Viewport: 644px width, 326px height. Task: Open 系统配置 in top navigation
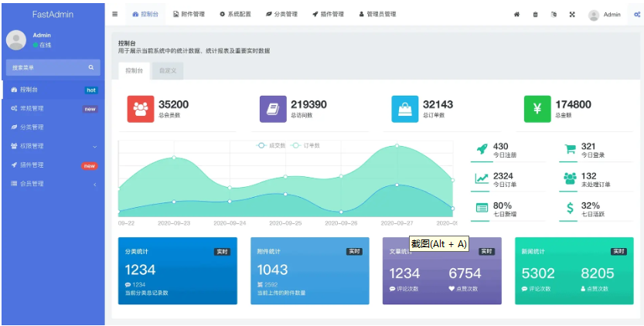(x=235, y=15)
